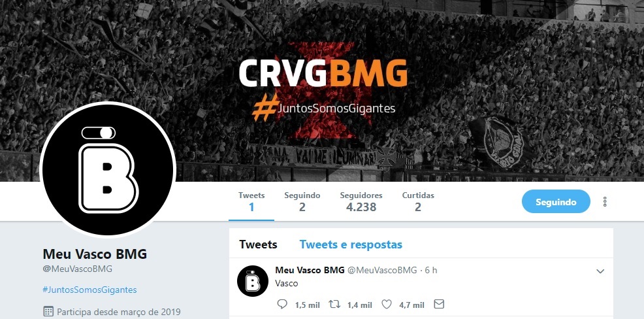644x319 pixels.
Task: Click the retweet icon under the tweet
Action: pos(334,304)
